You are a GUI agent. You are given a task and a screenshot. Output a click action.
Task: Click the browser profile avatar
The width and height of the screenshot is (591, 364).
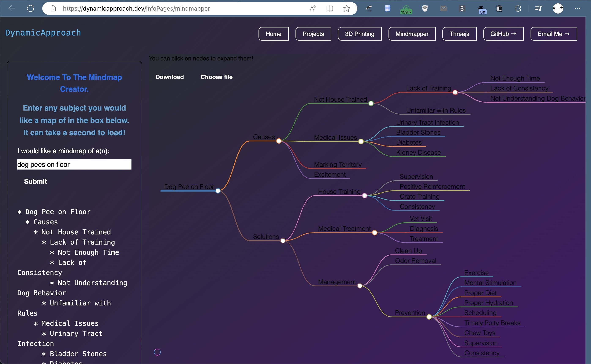(x=558, y=8)
